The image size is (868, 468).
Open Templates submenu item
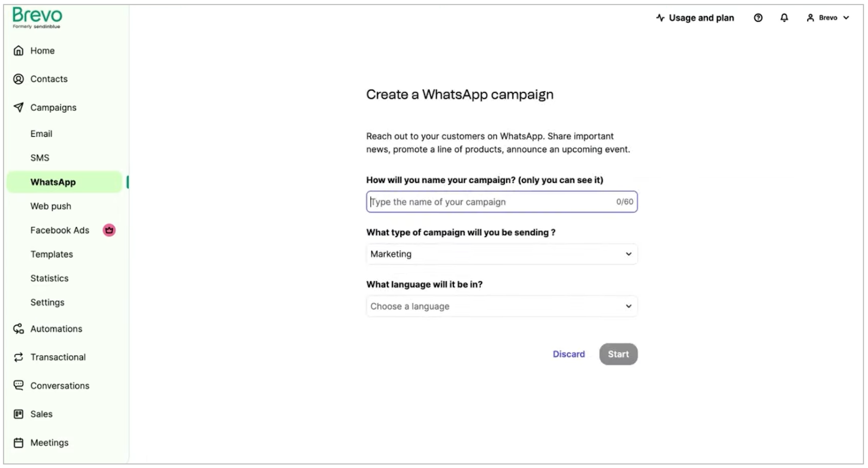[x=52, y=254]
